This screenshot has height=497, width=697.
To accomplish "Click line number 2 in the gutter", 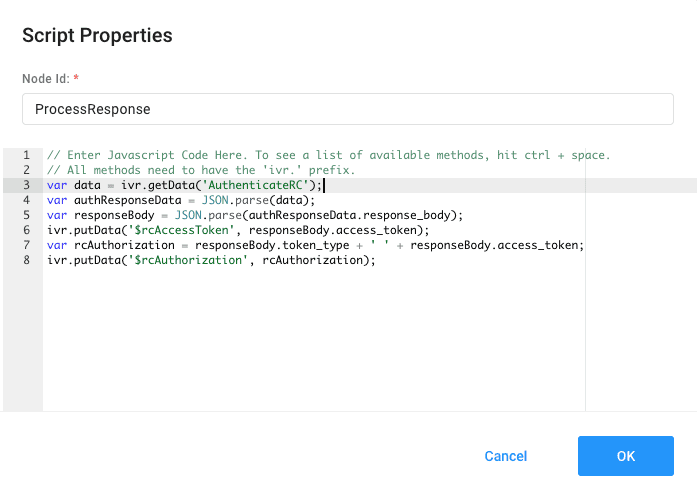I will pyautogui.click(x=24, y=170).
